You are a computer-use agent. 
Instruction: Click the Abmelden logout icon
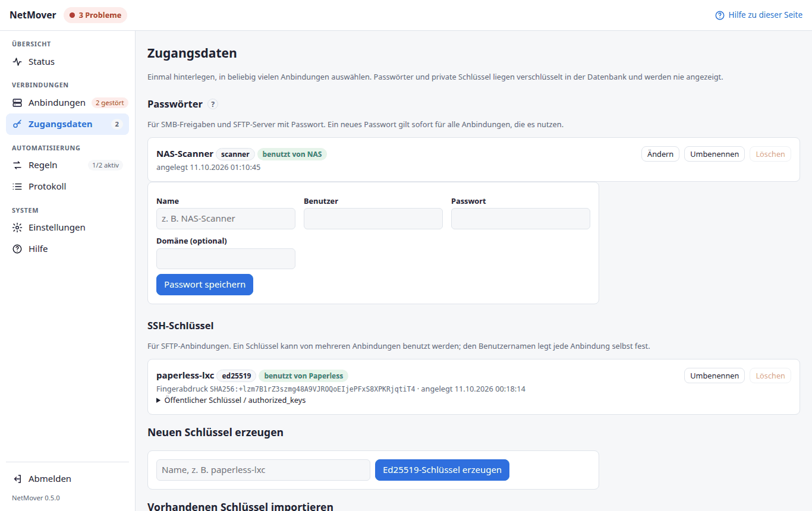click(17, 479)
